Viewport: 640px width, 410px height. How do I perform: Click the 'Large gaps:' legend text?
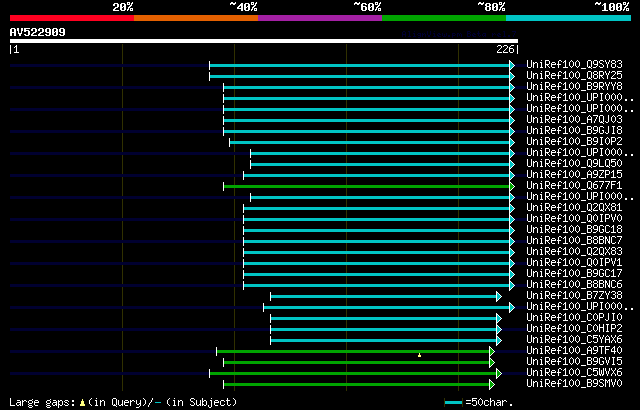point(42,403)
